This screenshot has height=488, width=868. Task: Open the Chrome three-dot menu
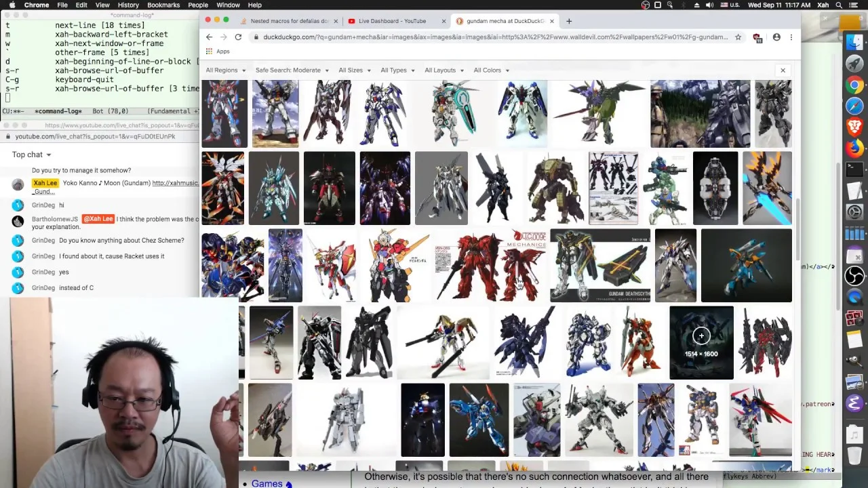(x=791, y=37)
